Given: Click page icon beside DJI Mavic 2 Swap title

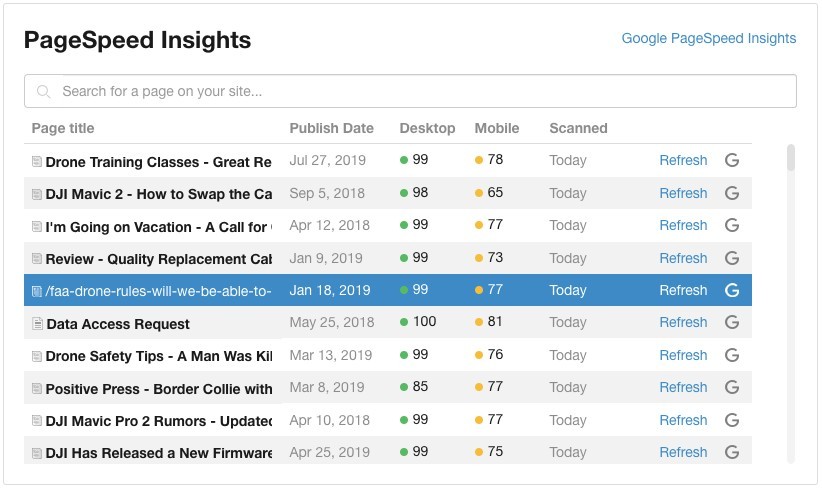Looking at the screenshot, I should [x=37, y=194].
